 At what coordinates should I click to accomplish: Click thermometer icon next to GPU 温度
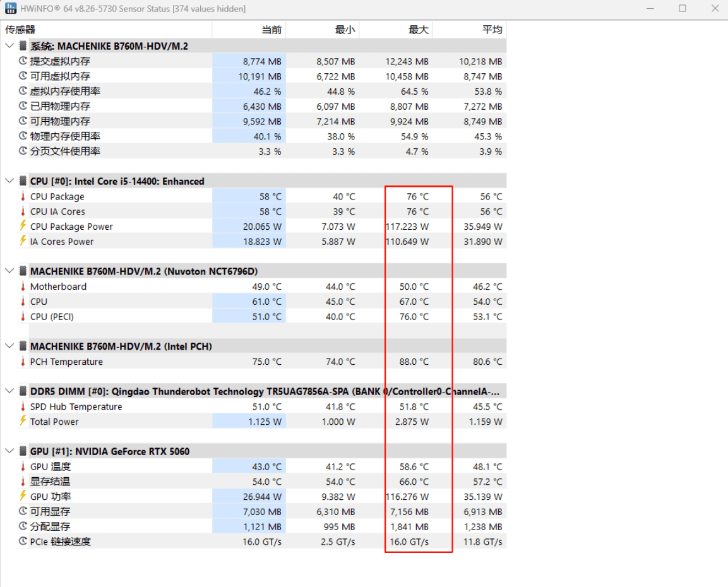pos(23,466)
